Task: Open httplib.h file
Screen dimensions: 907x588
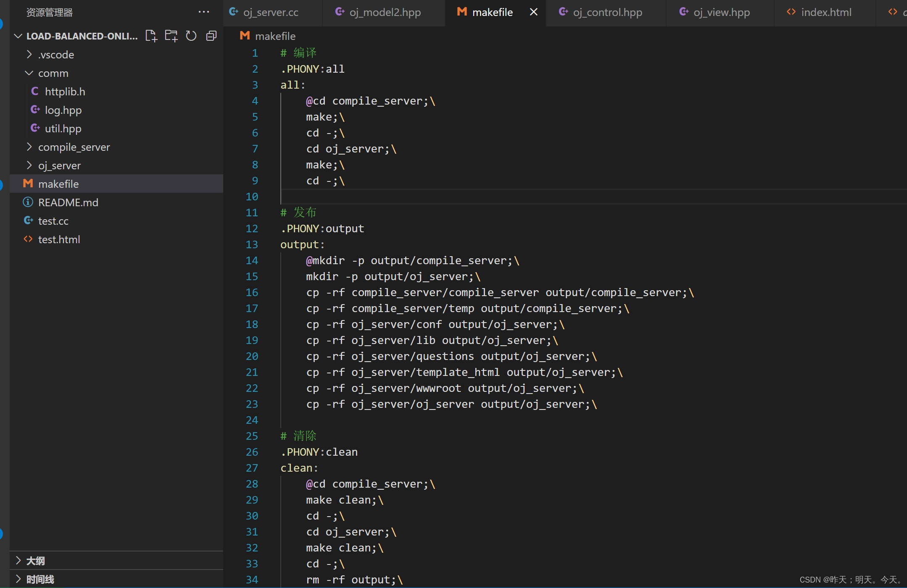Action: pos(116,92)
